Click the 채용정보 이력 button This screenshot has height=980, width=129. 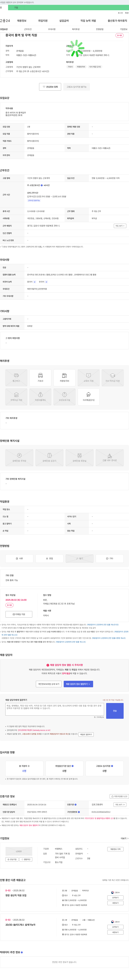(x=115, y=849)
